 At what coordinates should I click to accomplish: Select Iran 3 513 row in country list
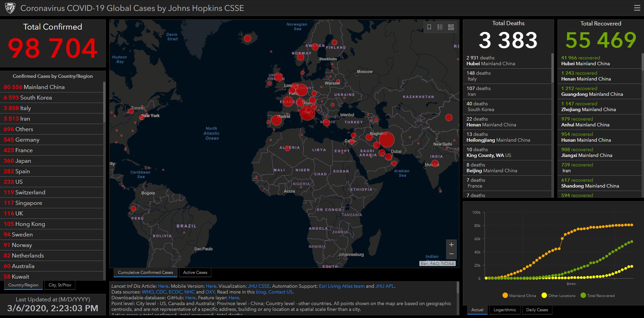pos(52,119)
